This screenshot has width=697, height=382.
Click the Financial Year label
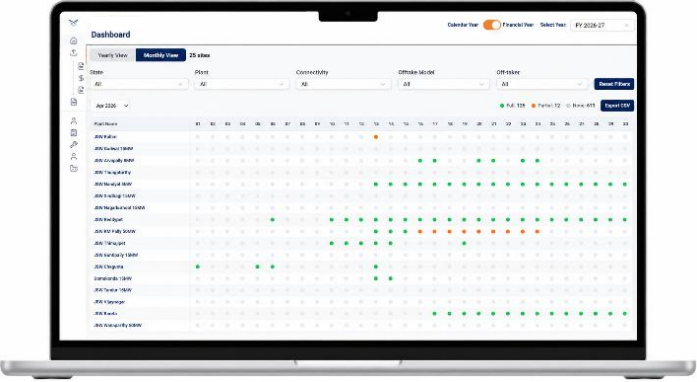[518, 25]
